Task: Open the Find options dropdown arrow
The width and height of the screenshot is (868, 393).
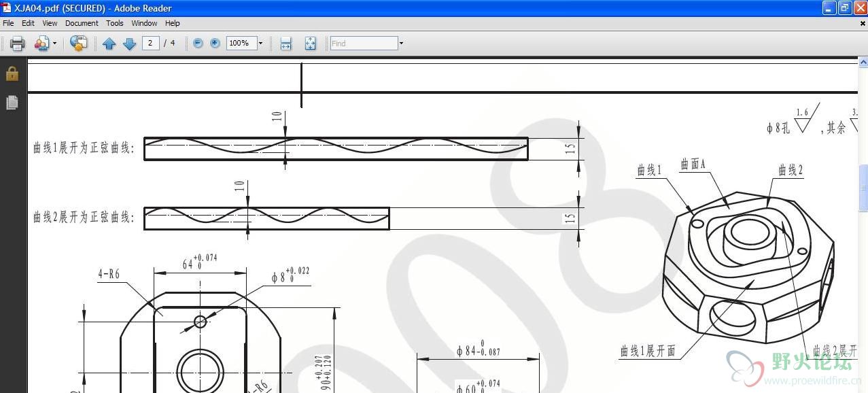Action: [x=401, y=43]
